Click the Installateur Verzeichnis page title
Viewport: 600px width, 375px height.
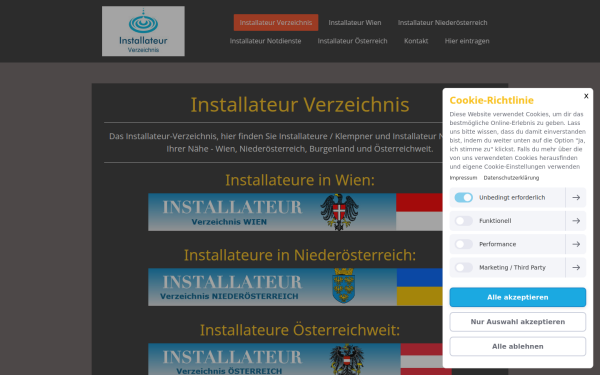click(300, 104)
